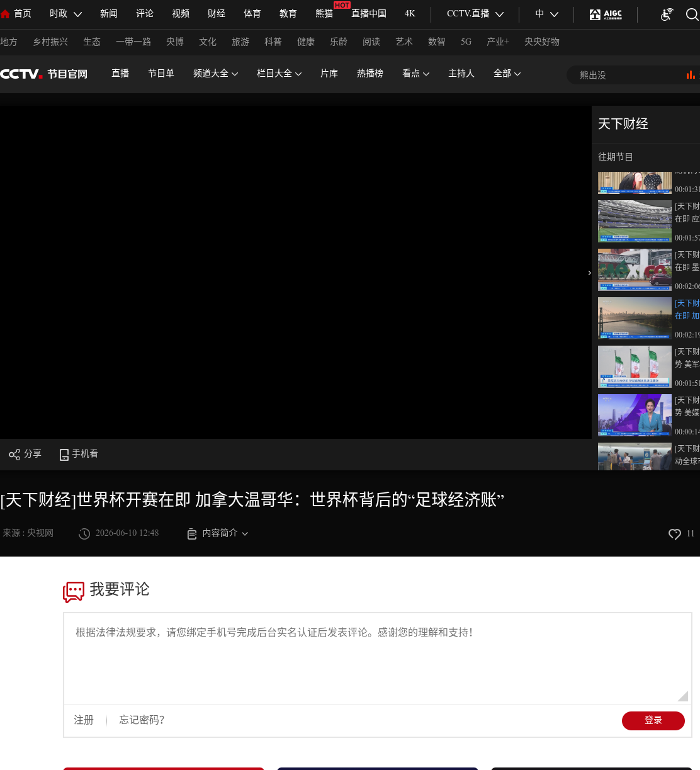This screenshot has height=770, width=700.
Task: Collapse sidebar with the arrow handle
Action: (x=589, y=273)
